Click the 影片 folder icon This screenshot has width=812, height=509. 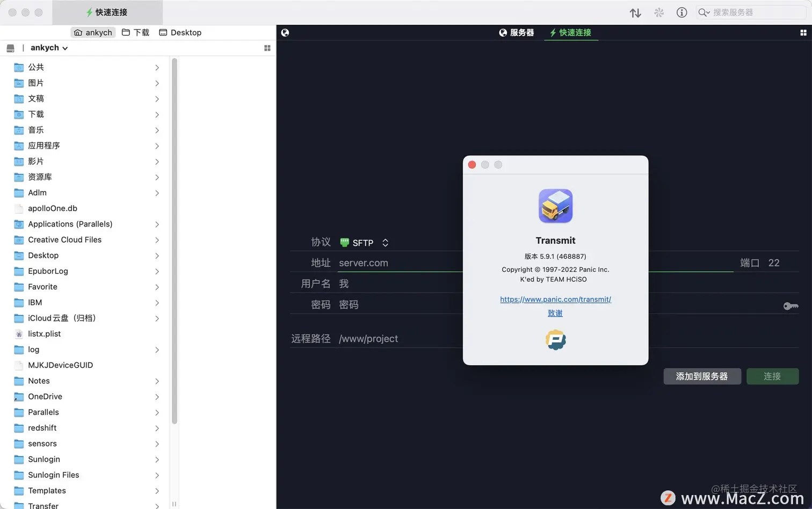coord(19,161)
